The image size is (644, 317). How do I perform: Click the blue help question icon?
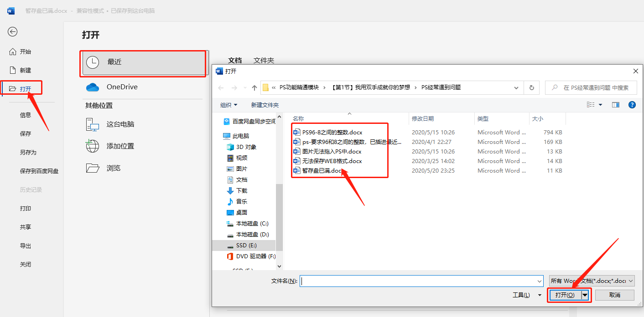(x=632, y=105)
